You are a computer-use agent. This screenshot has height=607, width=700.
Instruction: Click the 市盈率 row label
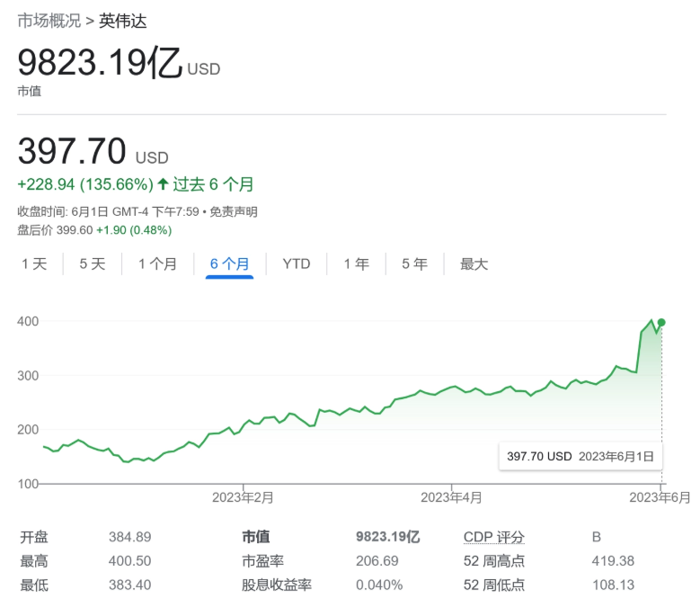(x=262, y=561)
